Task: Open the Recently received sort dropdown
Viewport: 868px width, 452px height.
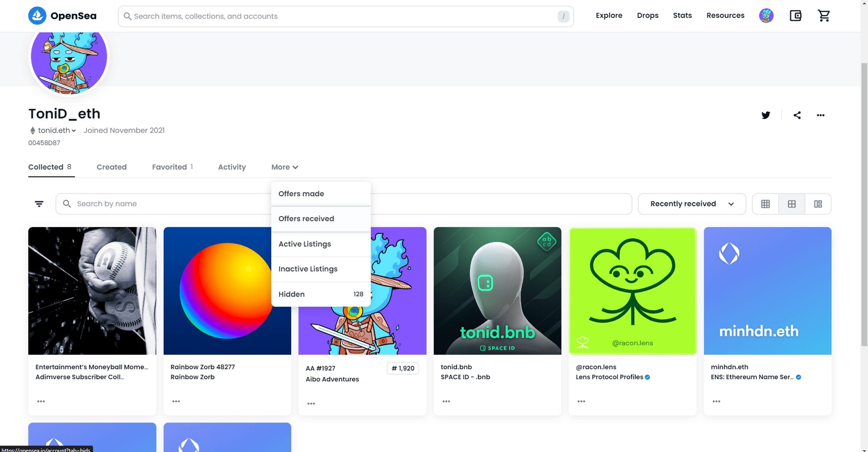Action: pyautogui.click(x=691, y=204)
